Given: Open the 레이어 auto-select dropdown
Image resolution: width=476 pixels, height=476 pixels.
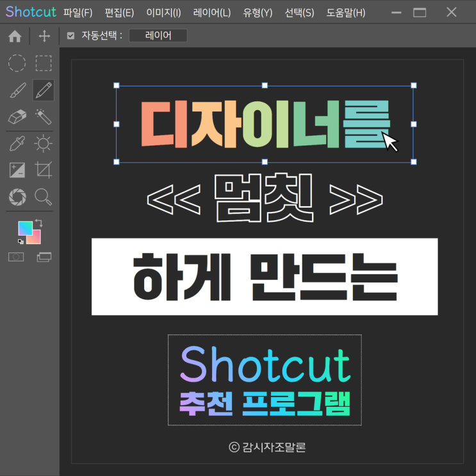Looking at the screenshot, I should 158,36.
